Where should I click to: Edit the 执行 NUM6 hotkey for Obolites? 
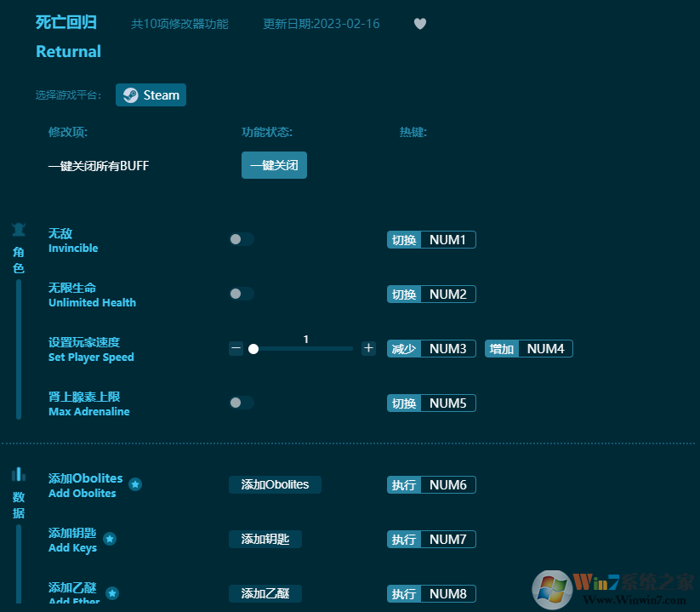point(431,485)
